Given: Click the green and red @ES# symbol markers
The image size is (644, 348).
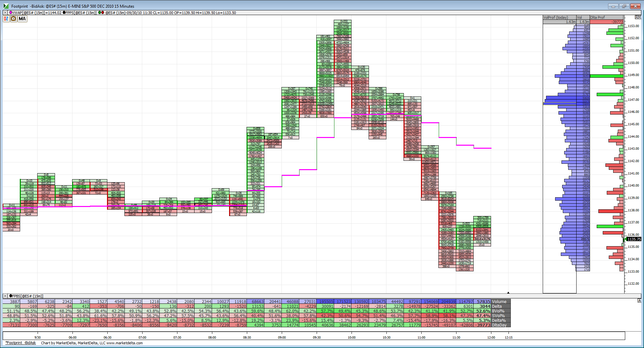Looking at the screenshot, I should [x=101, y=13].
